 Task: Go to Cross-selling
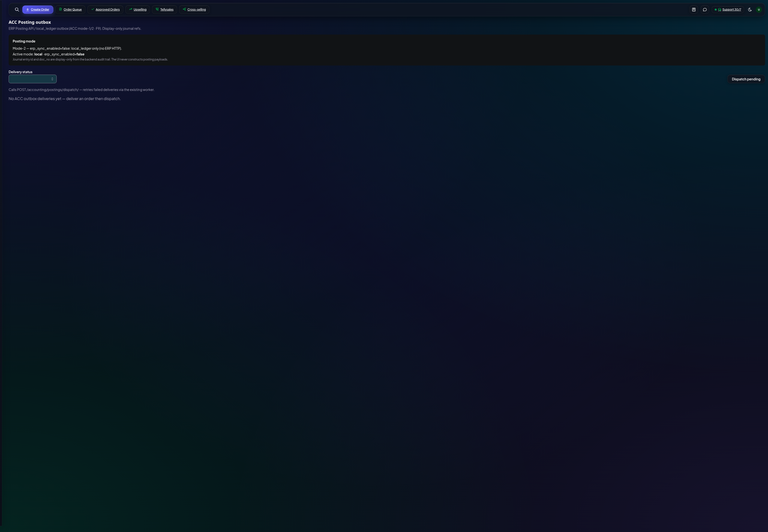[x=194, y=10]
